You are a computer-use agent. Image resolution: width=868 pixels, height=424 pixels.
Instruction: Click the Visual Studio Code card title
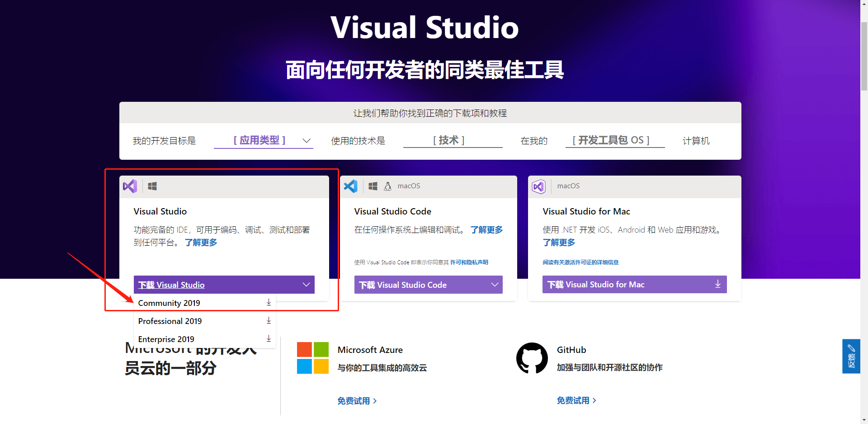tap(393, 211)
